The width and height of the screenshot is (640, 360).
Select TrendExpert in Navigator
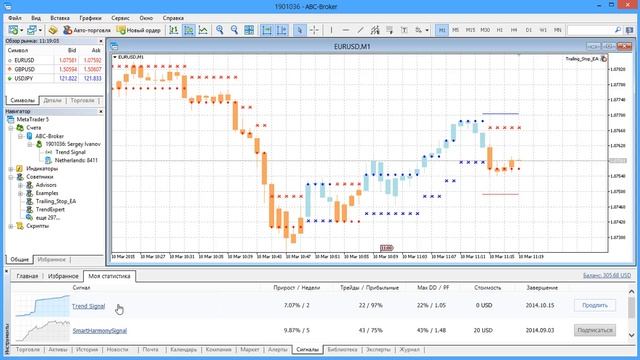point(50,209)
